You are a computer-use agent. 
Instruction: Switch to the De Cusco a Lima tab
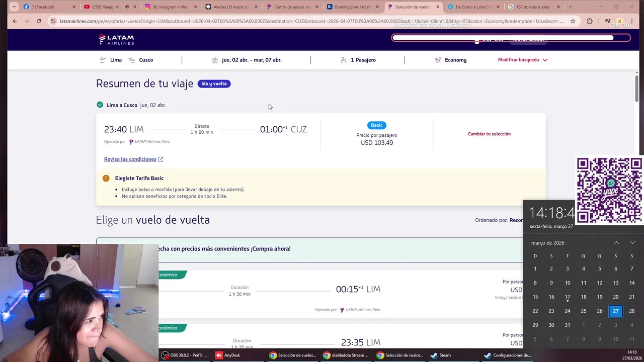[x=473, y=7]
